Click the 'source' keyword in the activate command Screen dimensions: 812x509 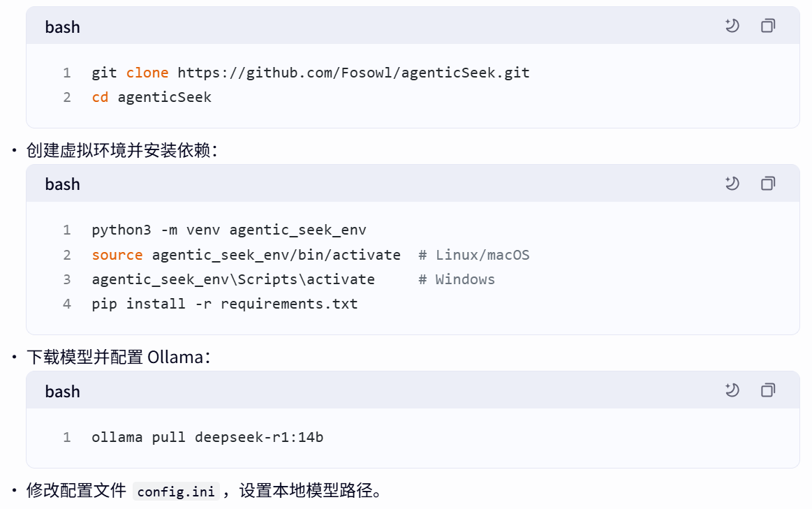[x=117, y=255]
